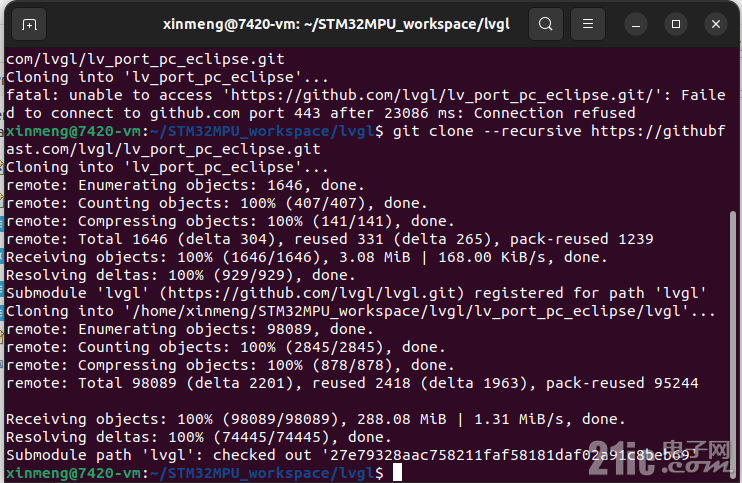Open a new terminal tab

pyautogui.click(x=29, y=24)
